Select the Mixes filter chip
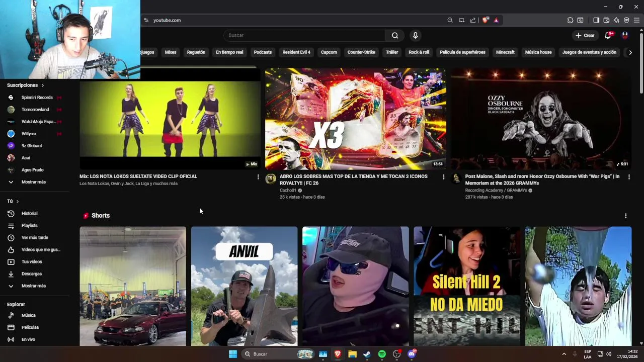Image resolution: width=644 pixels, height=362 pixels. pyautogui.click(x=171, y=52)
